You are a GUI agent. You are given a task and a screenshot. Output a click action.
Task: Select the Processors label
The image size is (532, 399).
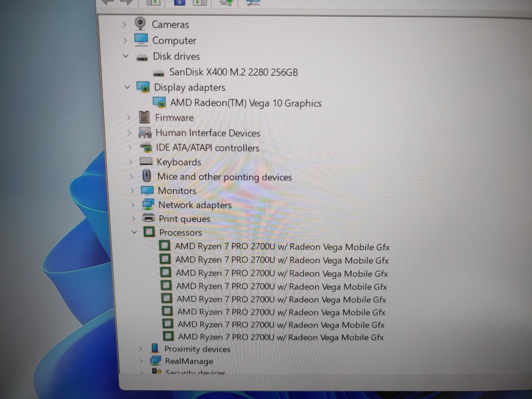click(x=181, y=232)
